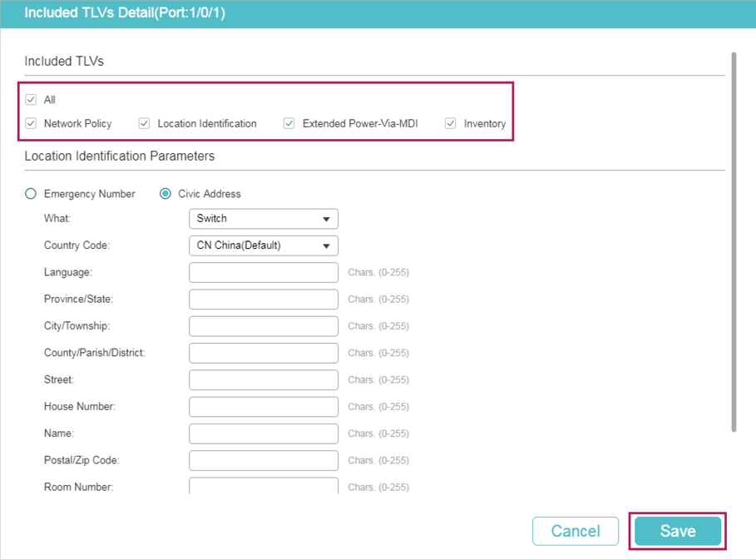Click the House Number input field
The width and height of the screenshot is (756, 560).
264,407
